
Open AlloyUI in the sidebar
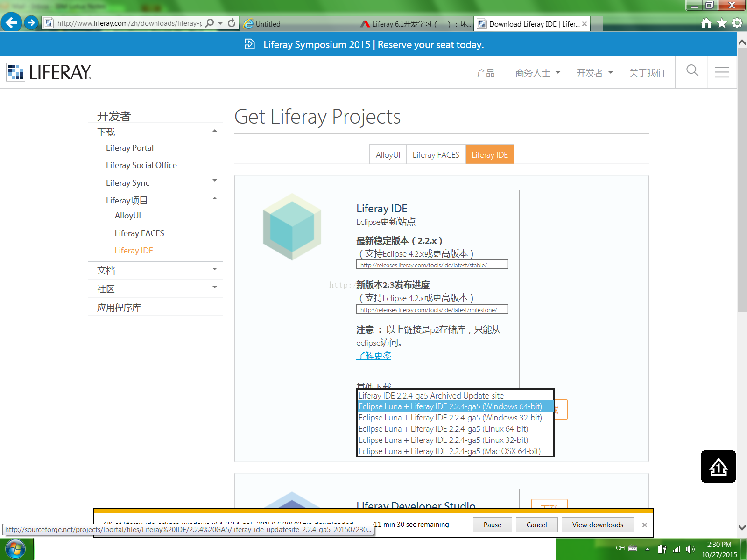click(x=128, y=216)
